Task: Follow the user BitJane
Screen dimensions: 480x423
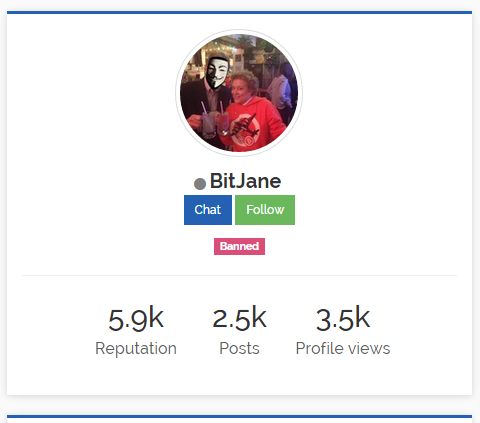Action: 265,210
